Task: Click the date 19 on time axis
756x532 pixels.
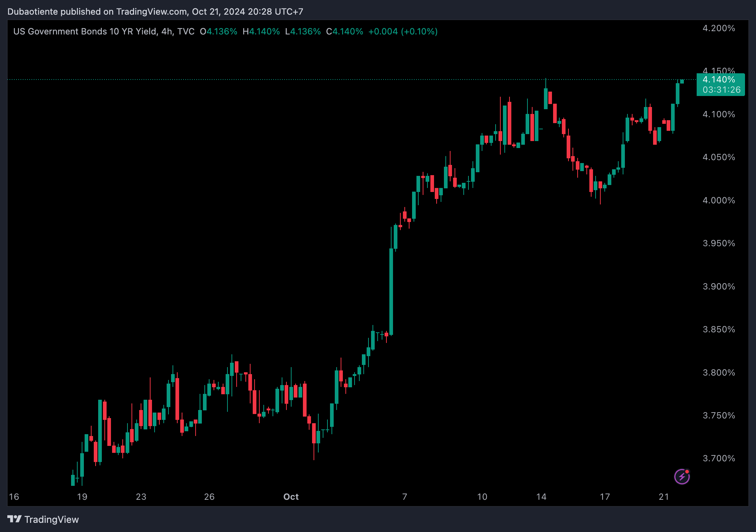Action: click(x=82, y=497)
